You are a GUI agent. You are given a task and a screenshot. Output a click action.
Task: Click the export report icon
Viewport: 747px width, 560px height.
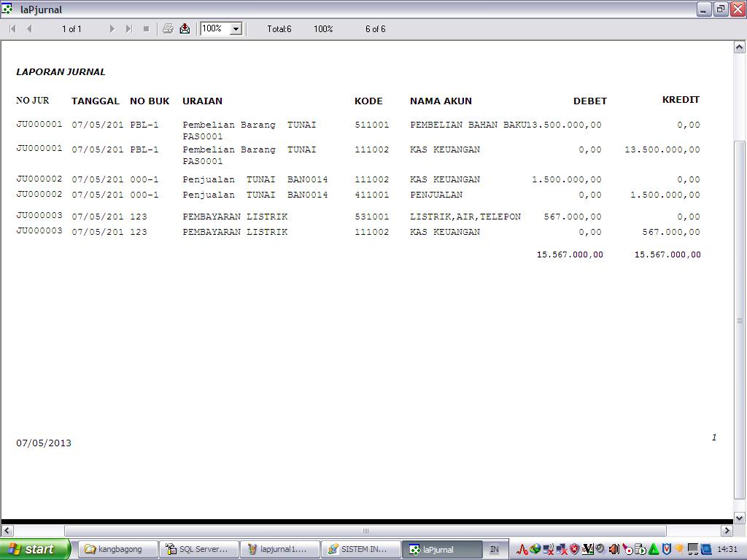pyautogui.click(x=185, y=28)
